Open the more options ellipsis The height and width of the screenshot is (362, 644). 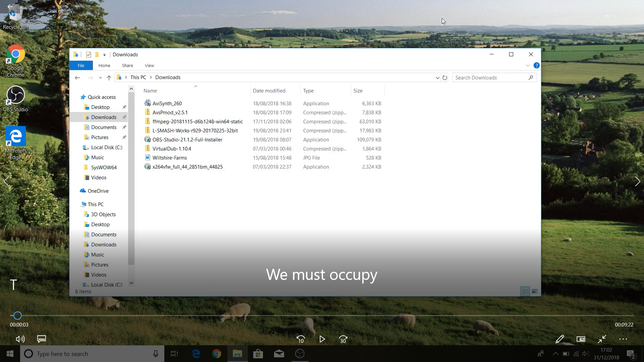623,339
